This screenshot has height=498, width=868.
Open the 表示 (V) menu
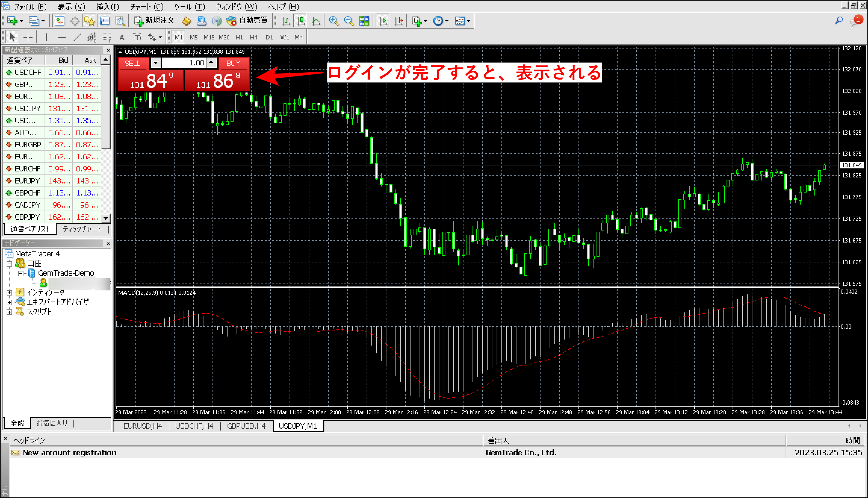click(71, 7)
